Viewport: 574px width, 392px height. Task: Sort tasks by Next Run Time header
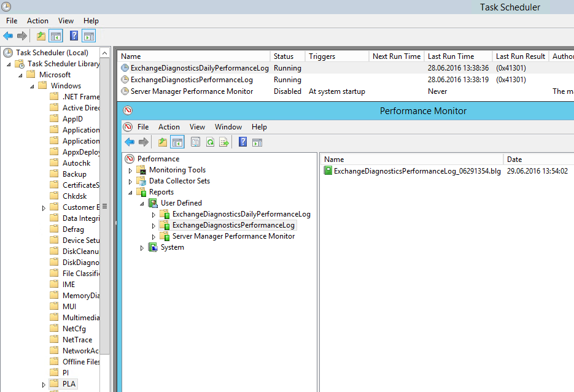coord(397,56)
